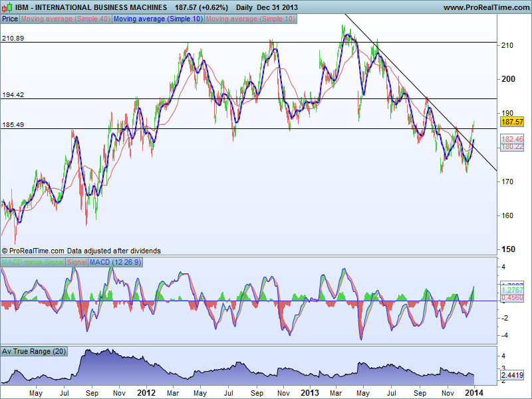Screen dimensions: 532x399
Task: Click the red 0.4560 signal value tag
Action: [x=512, y=297]
